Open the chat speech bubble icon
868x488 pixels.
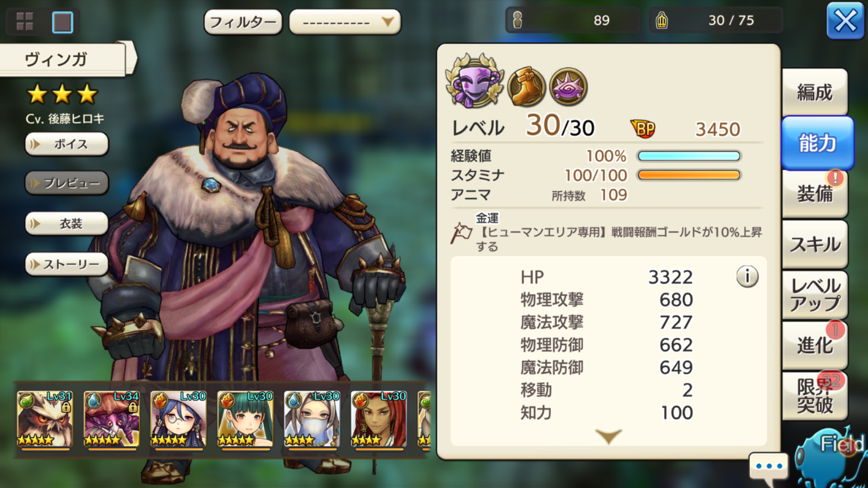coord(768,467)
